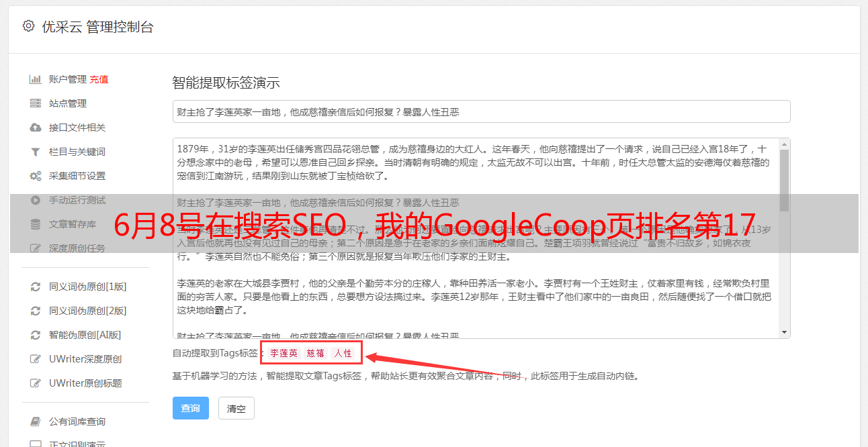
Task: Open 栏目与关键词 in sidebar
Action: point(77,152)
